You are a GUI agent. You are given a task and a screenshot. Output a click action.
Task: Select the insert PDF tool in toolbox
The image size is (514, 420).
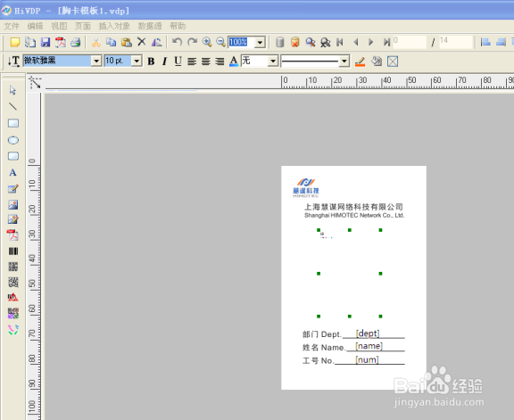pos(12,235)
